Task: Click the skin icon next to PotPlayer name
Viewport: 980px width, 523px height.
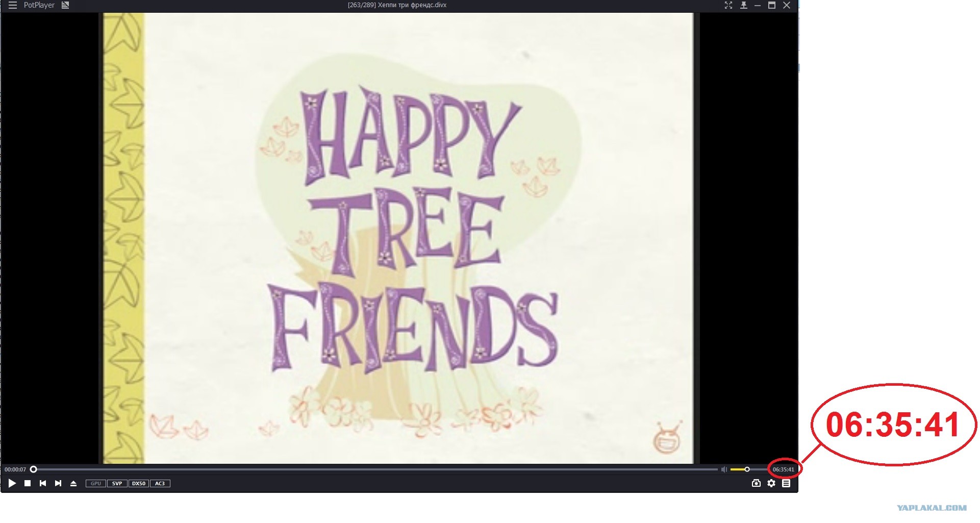Action: (65, 5)
